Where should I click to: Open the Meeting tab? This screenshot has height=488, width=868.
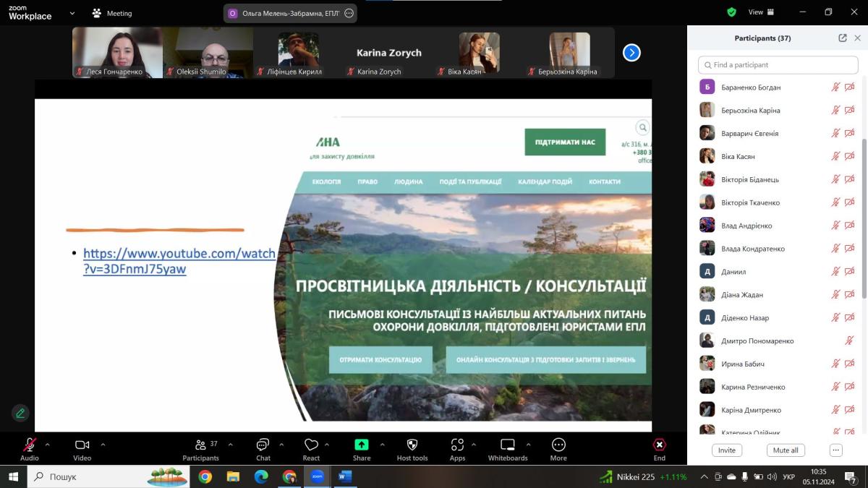click(112, 13)
